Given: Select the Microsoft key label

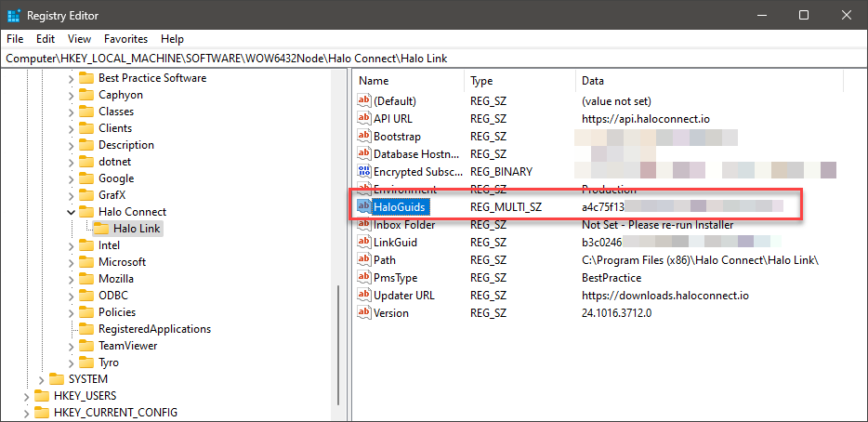Looking at the screenshot, I should coord(123,262).
